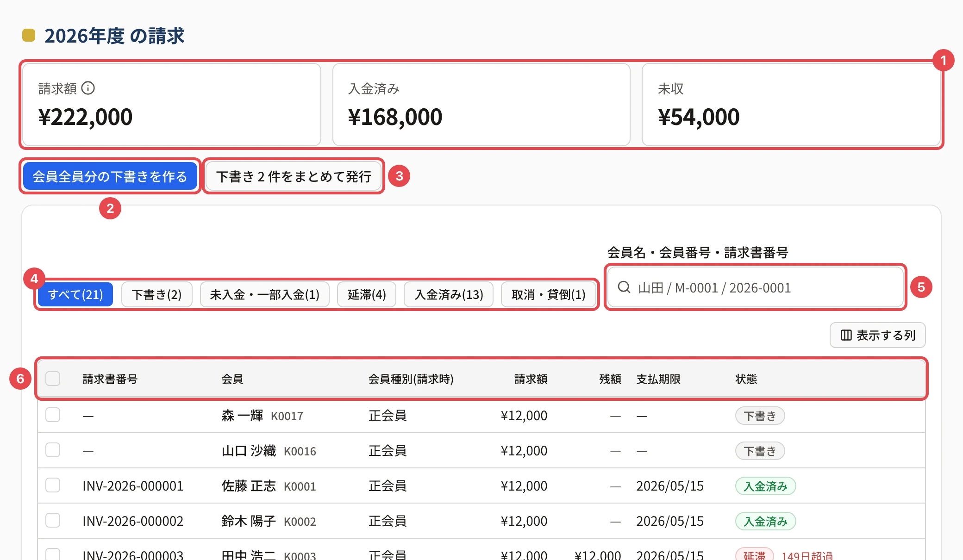
Task: Click the 延滞 badge for 田中 浩二
Action: click(x=754, y=554)
